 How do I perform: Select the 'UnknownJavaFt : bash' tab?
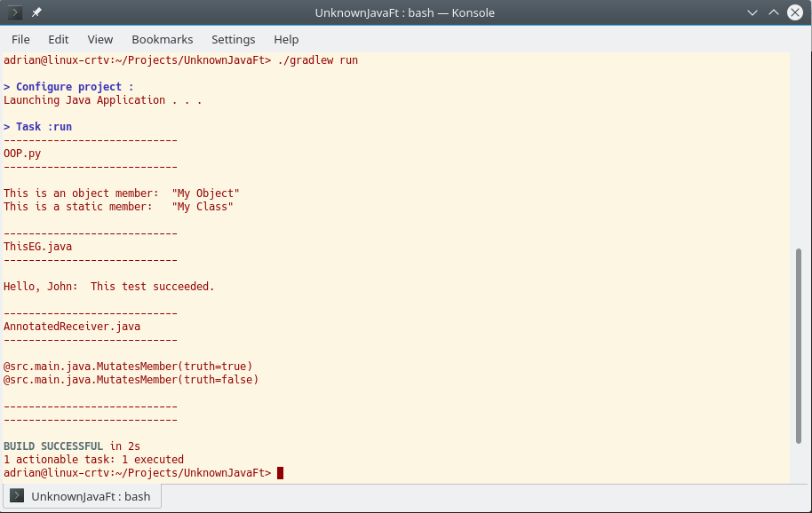pos(82,496)
